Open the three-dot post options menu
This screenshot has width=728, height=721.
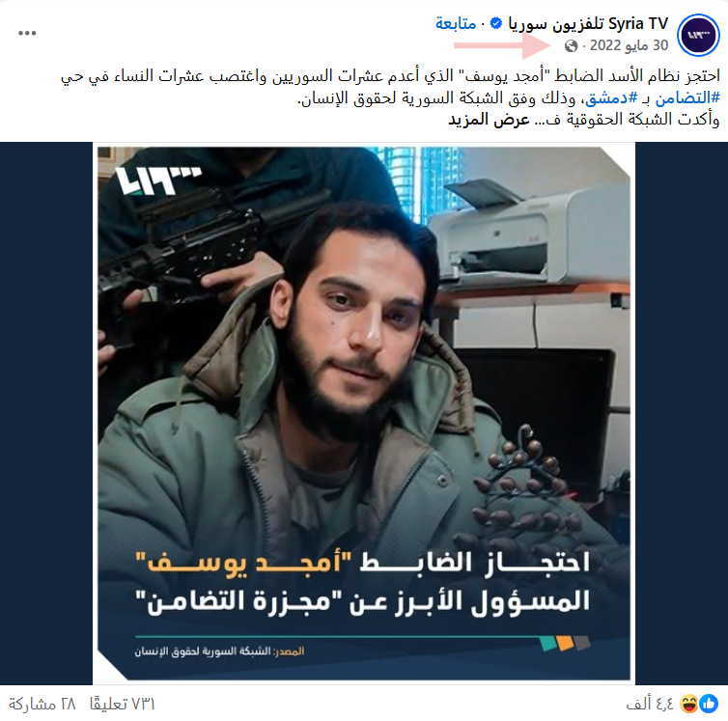[27, 33]
